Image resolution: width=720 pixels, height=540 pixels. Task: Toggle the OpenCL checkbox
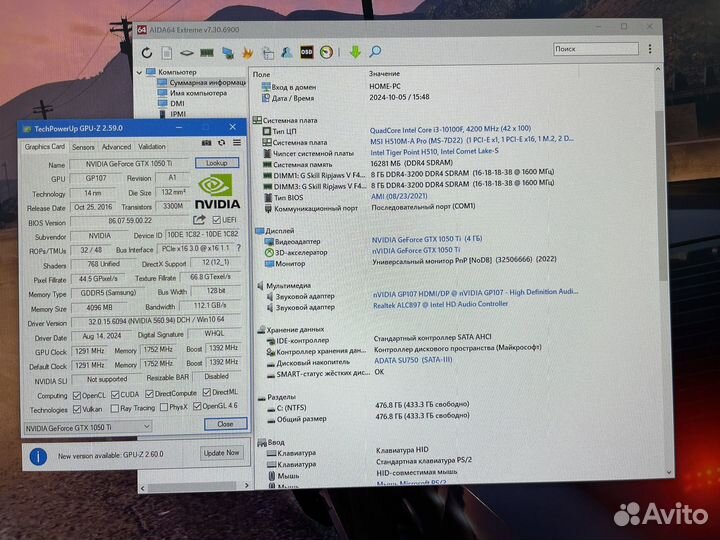pos(77,395)
